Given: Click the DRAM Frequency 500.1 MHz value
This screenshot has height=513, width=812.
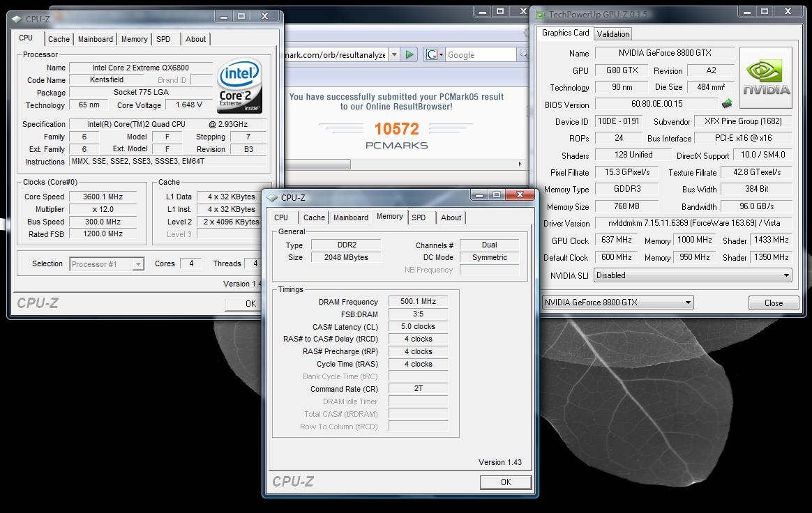Looking at the screenshot, I should [x=418, y=301].
